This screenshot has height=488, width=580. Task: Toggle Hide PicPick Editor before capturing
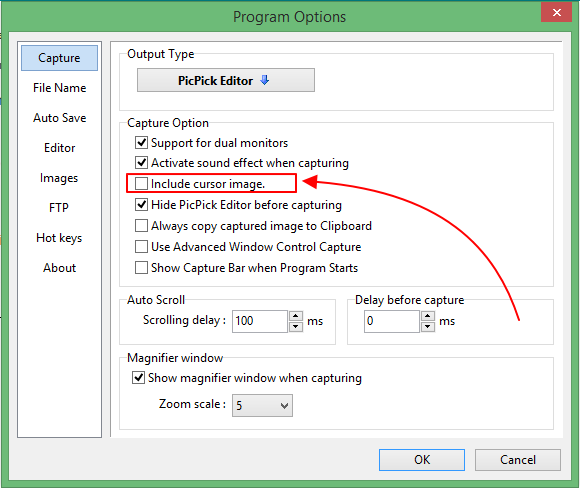[141, 205]
